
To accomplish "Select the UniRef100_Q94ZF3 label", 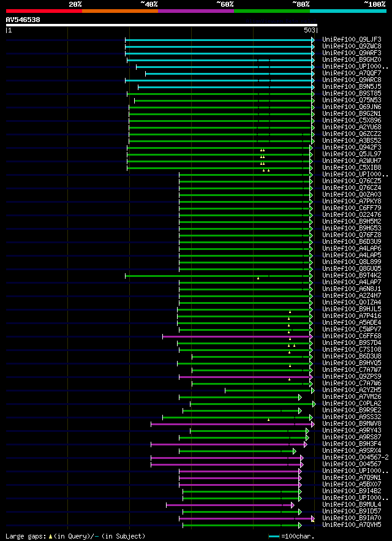I will click(x=352, y=147).
